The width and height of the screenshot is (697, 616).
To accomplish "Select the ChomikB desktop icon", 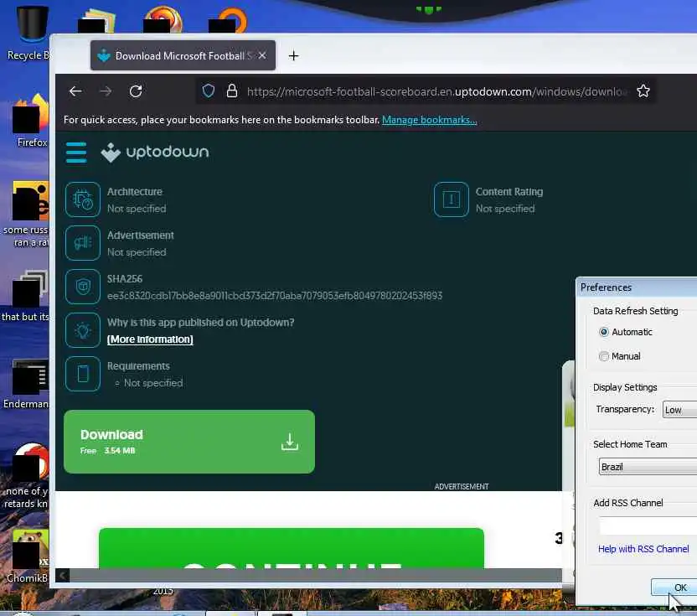I will 28,556.
